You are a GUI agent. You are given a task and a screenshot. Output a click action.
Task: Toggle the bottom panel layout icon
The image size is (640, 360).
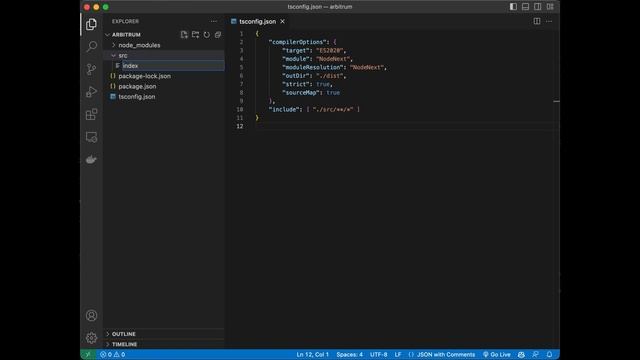(x=525, y=7)
